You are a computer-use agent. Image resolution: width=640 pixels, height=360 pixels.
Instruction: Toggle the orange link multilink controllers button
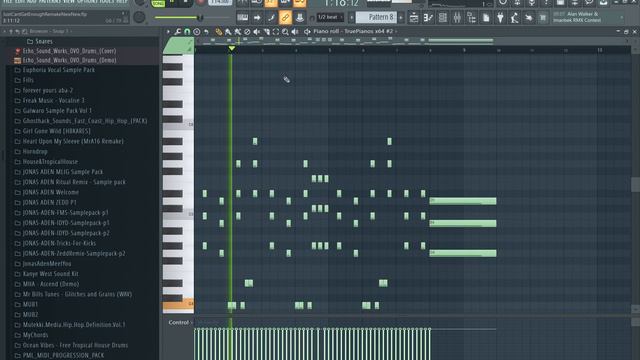tap(285, 18)
